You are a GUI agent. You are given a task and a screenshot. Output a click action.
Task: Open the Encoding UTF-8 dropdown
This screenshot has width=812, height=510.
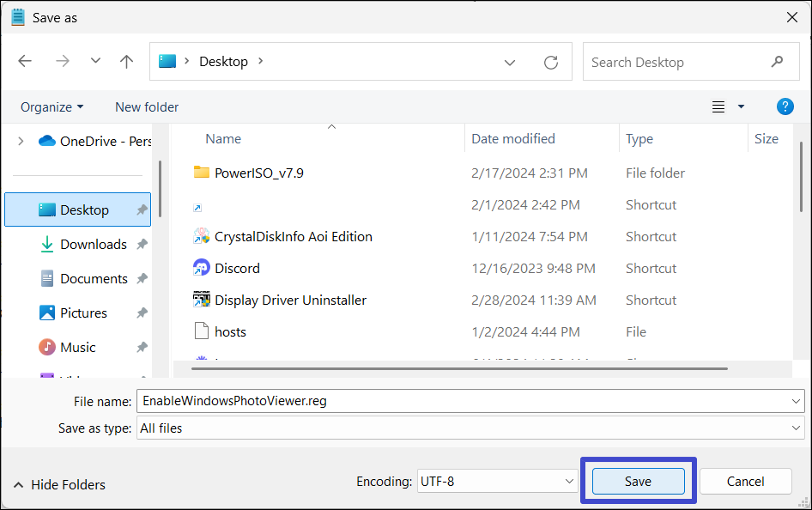point(496,482)
